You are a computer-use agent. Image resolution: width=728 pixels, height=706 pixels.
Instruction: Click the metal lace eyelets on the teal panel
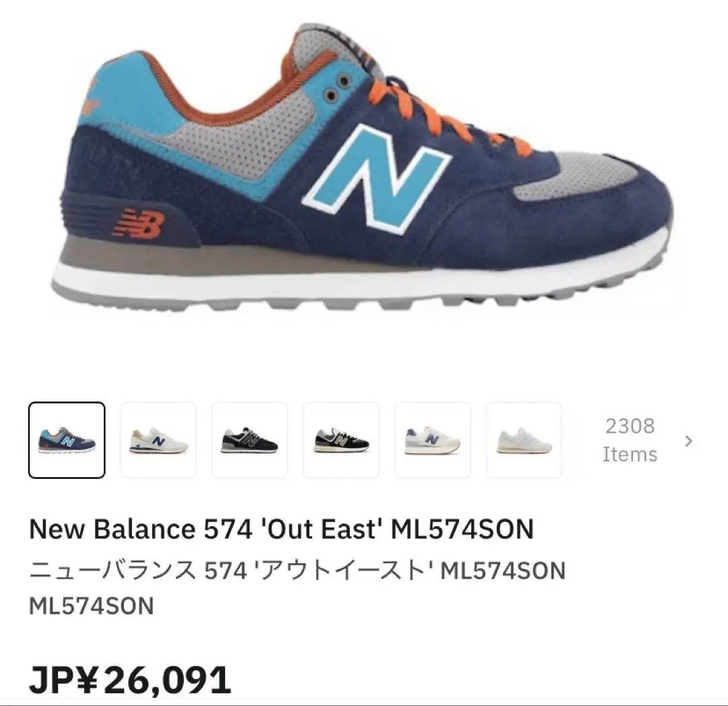pyautogui.click(x=338, y=88)
